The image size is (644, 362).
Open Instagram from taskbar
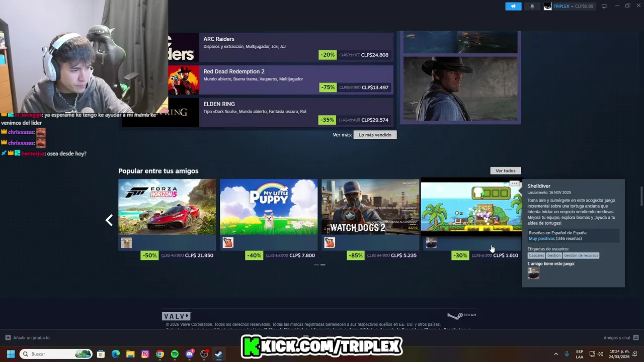coord(145,354)
